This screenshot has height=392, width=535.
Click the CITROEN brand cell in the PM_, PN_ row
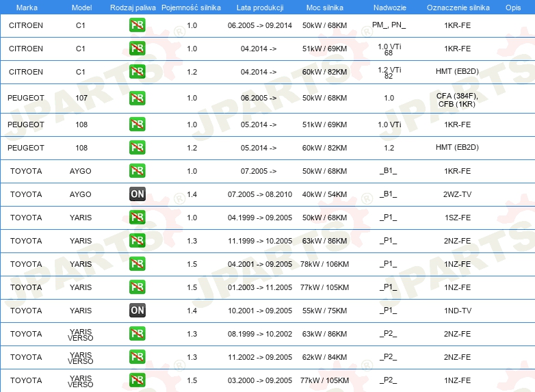26,25
